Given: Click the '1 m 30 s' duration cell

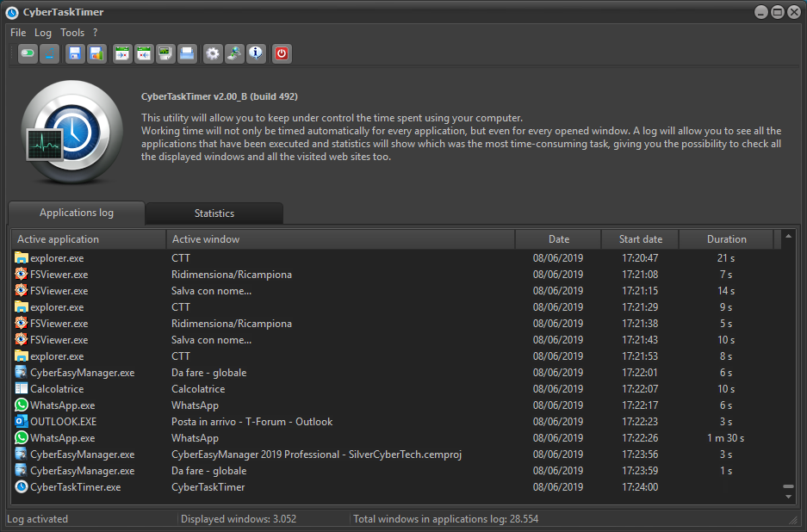Looking at the screenshot, I should (x=726, y=438).
